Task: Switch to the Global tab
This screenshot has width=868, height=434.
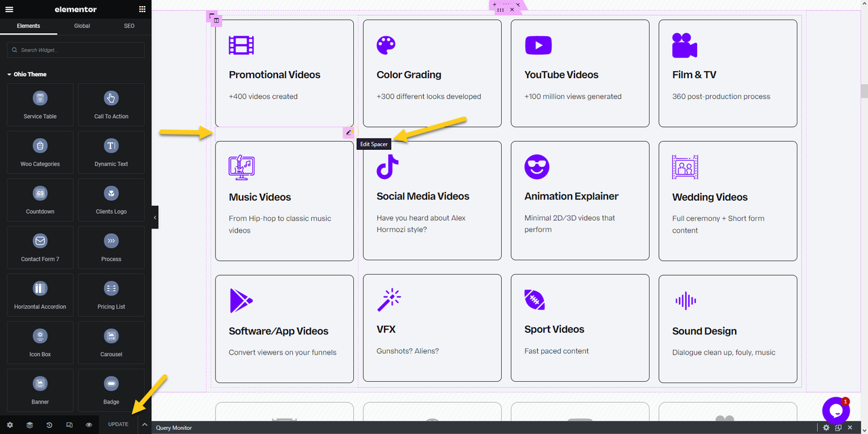Action: (x=82, y=26)
